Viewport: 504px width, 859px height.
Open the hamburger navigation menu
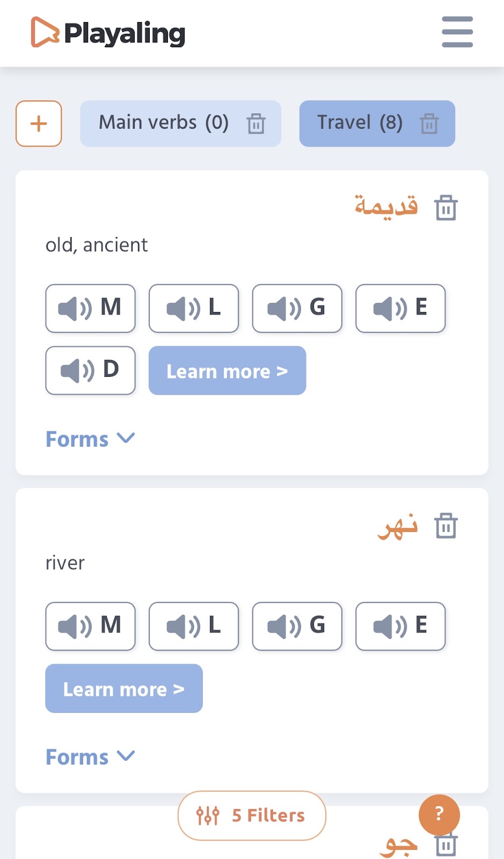[x=457, y=32]
